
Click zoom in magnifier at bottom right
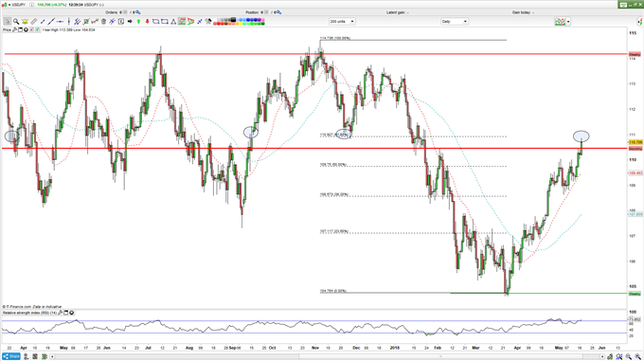tap(637, 357)
